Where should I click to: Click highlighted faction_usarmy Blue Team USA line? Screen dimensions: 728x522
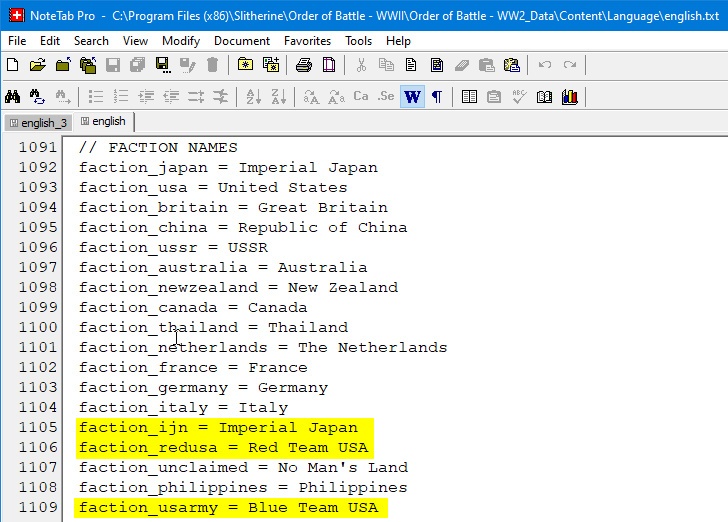click(228, 508)
